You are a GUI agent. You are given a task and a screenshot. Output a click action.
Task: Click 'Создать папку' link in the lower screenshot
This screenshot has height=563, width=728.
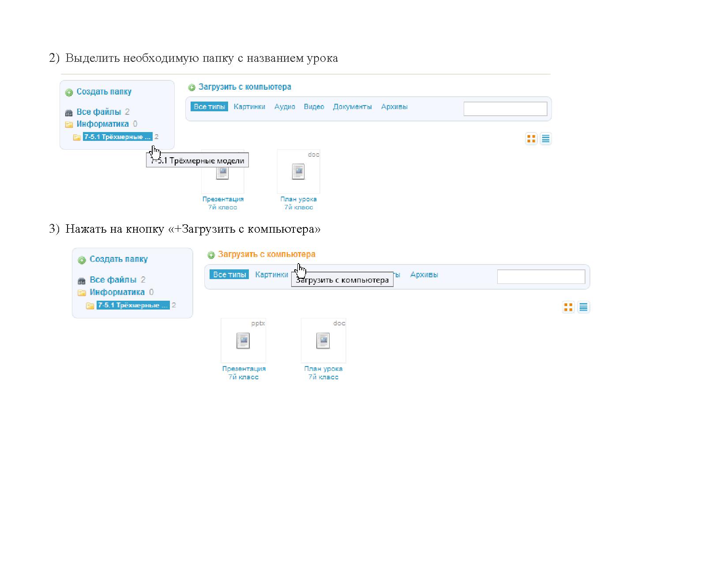click(119, 259)
